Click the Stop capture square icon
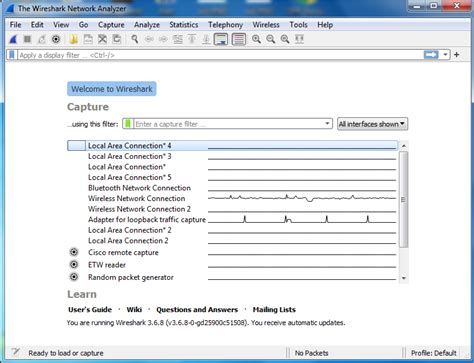Image resolution: width=474 pixels, height=363 pixels. tap(27, 39)
